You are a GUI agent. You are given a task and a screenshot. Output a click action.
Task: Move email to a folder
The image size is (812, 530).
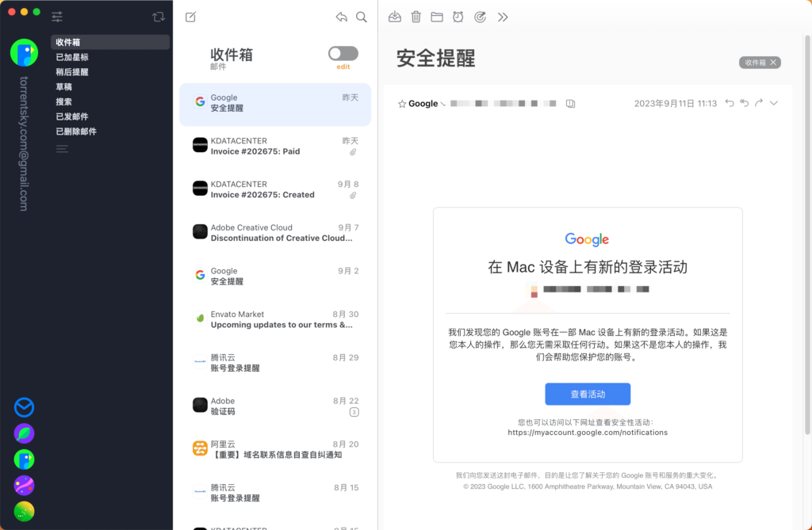pyautogui.click(x=437, y=17)
